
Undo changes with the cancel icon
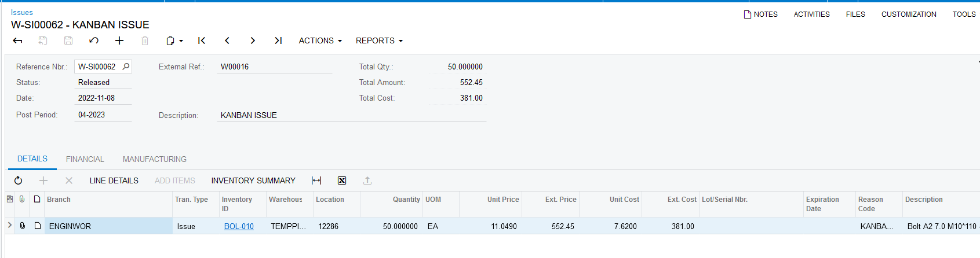94,40
